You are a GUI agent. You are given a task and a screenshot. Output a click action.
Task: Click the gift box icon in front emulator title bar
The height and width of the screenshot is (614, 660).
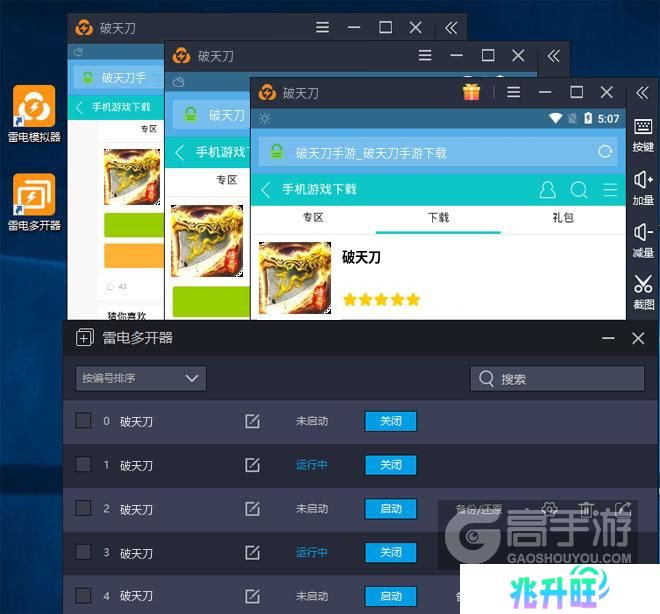471,92
